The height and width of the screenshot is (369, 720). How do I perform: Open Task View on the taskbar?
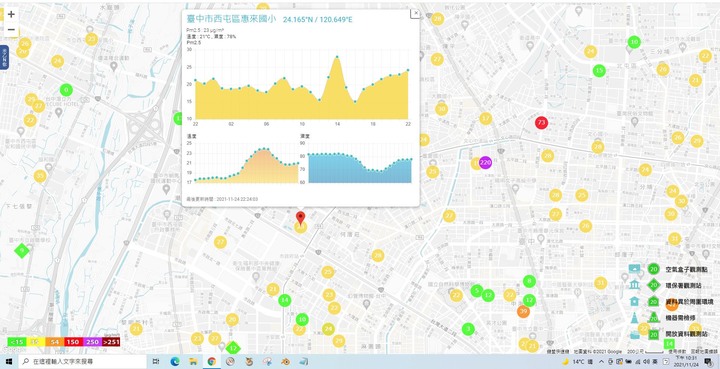coord(156,362)
